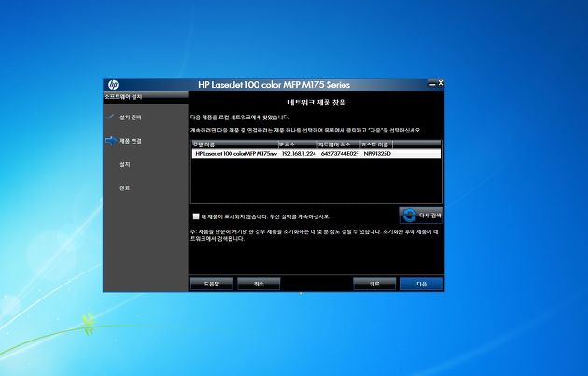Click the 다시 검색 (search again) refresh button
588x376 pixels.
pyautogui.click(x=421, y=216)
